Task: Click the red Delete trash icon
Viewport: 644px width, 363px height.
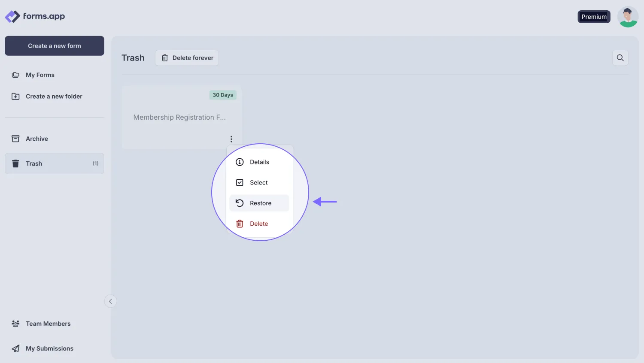Action: 240,223
